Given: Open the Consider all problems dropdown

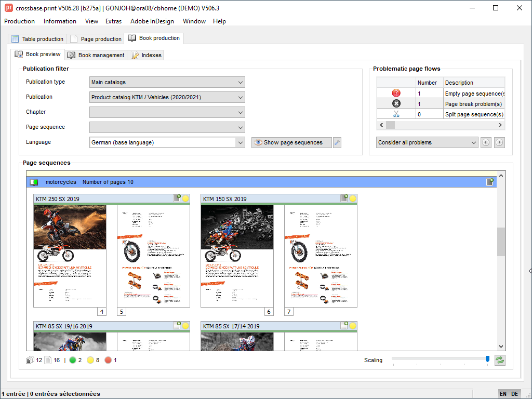Looking at the screenshot, I should [427, 142].
